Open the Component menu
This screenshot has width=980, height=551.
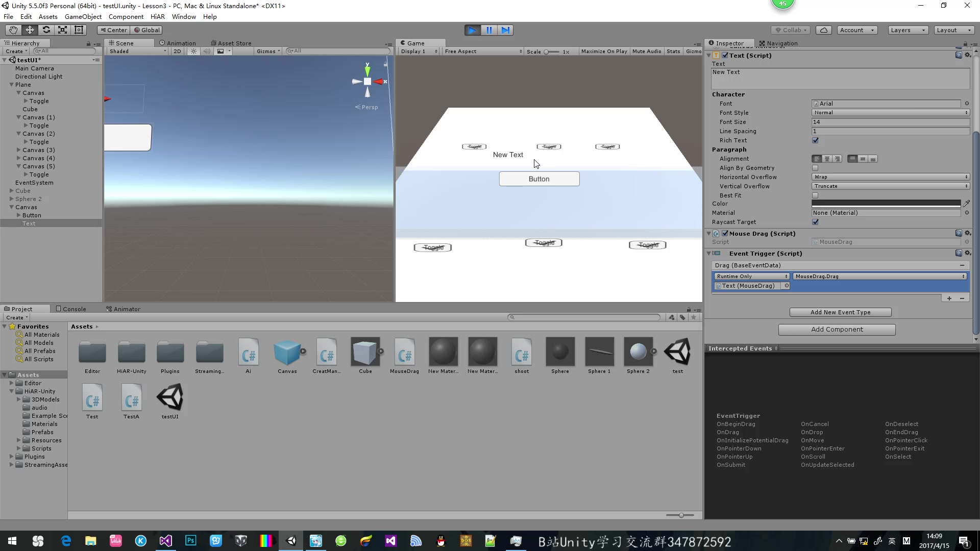(x=126, y=16)
